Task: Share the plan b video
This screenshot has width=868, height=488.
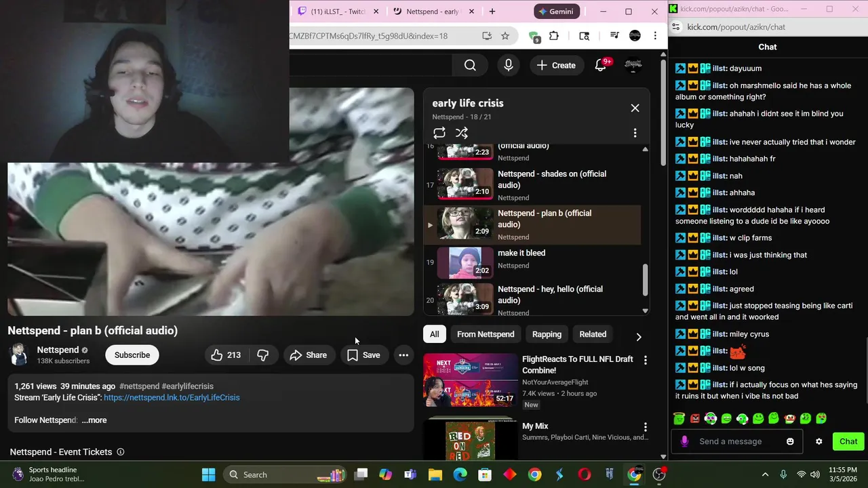Action: (x=309, y=355)
